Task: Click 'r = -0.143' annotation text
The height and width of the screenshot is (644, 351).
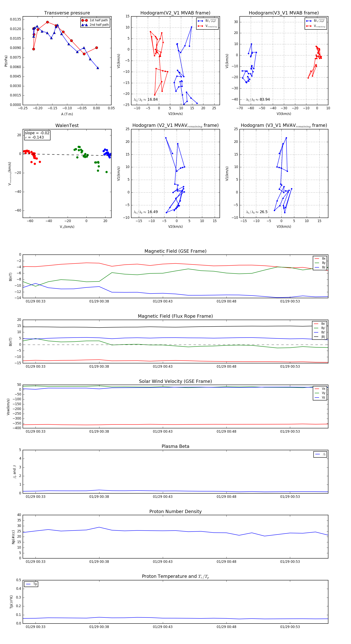Action: [x=35, y=137]
